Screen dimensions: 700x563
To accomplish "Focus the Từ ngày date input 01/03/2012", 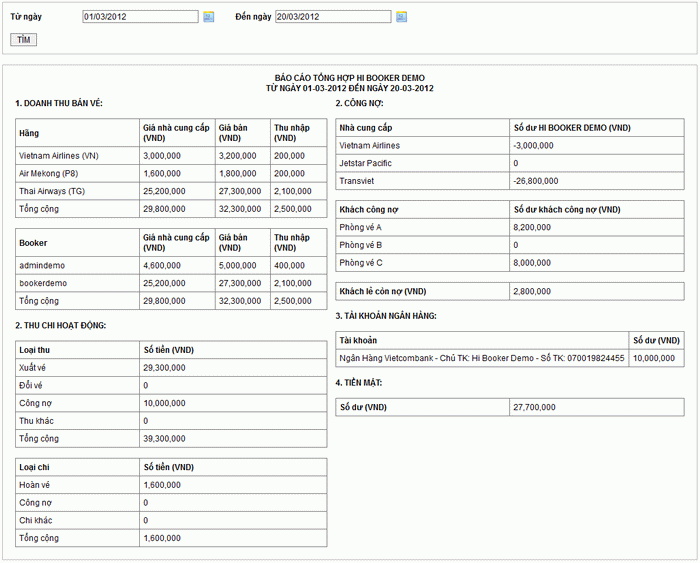I will coord(140,17).
